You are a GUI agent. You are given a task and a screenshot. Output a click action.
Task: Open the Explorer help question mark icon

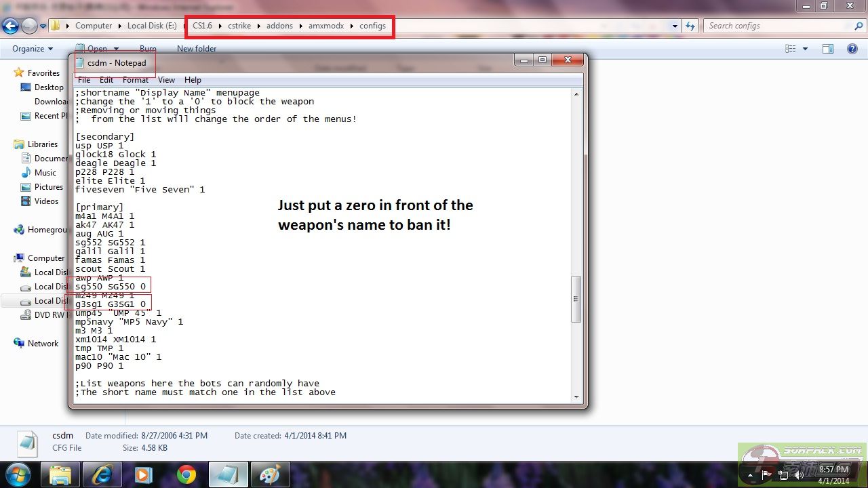coord(852,49)
